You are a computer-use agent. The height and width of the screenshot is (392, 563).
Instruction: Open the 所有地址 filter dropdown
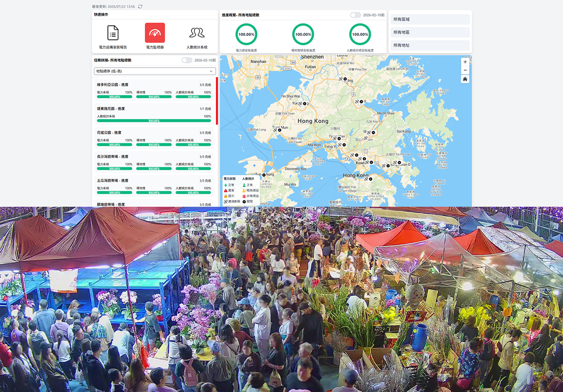(x=430, y=45)
